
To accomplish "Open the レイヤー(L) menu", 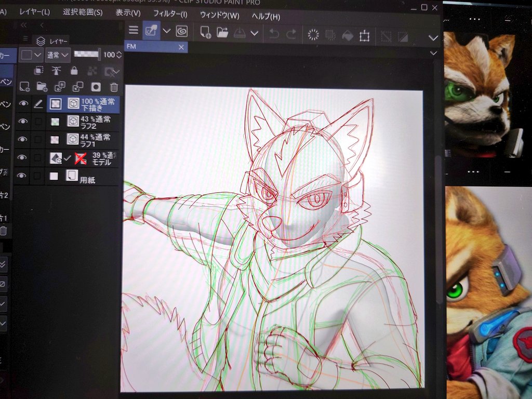I will (35, 12).
